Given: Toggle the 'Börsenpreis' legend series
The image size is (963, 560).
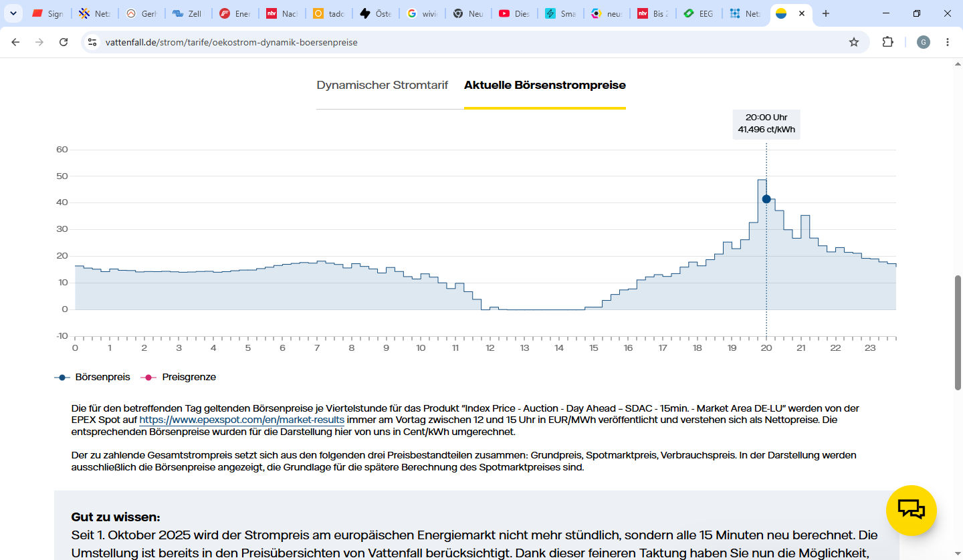Looking at the screenshot, I should (x=92, y=377).
